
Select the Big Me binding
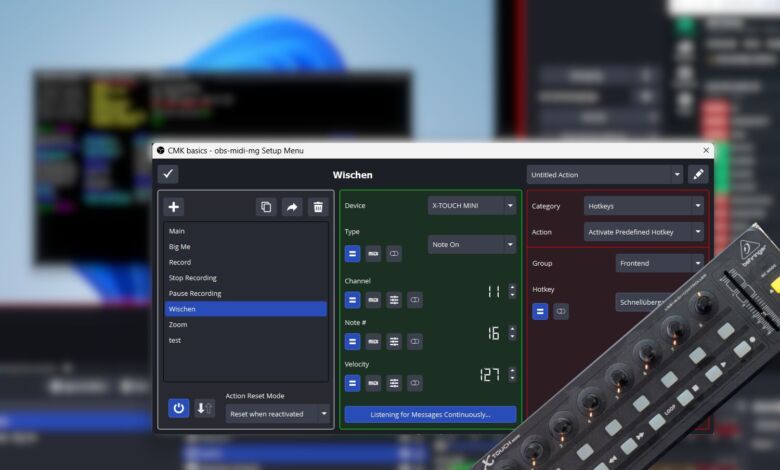coord(246,247)
